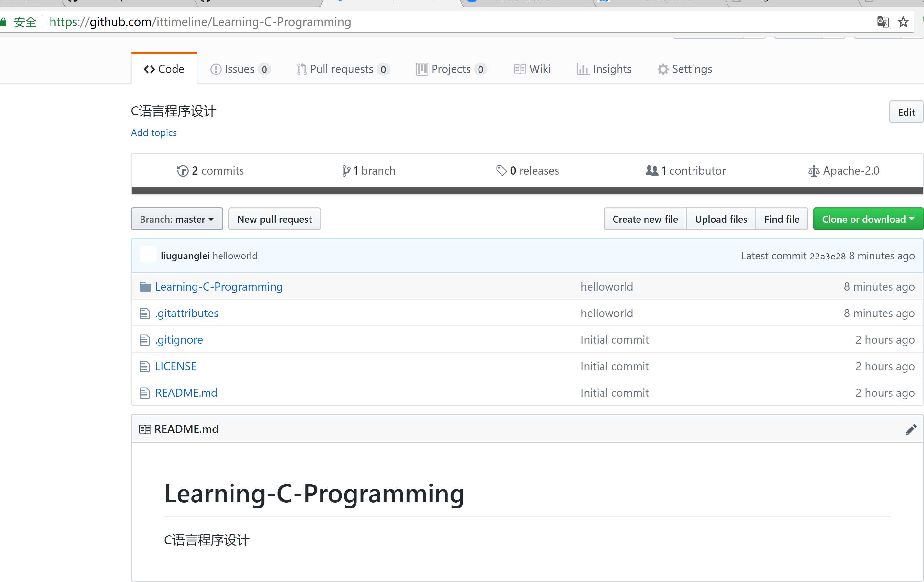The height and width of the screenshot is (582, 924).
Task: View the 1 contributor link
Action: tap(685, 171)
